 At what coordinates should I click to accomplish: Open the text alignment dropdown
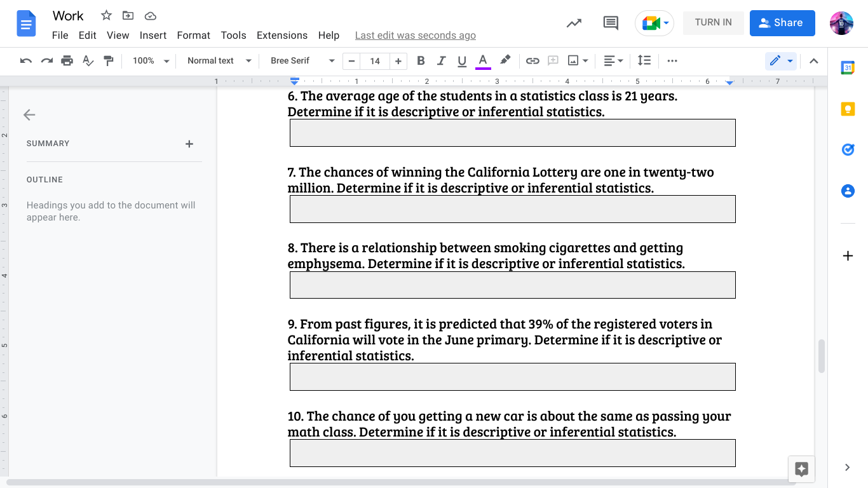pyautogui.click(x=613, y=61)
